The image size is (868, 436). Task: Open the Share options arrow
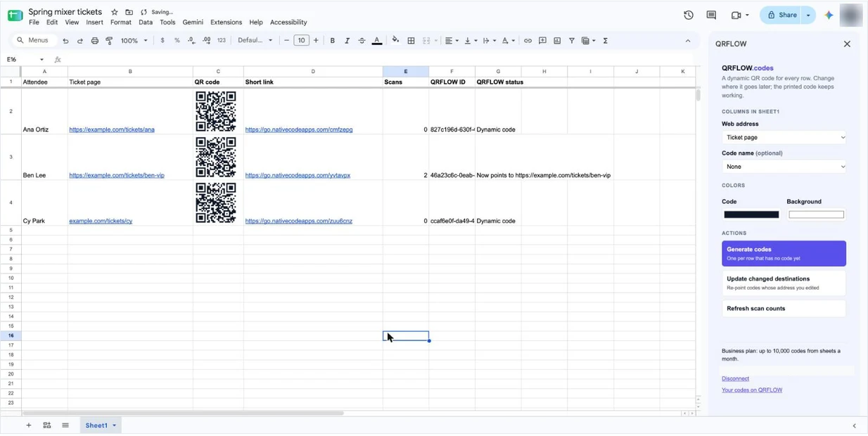[x=808, y=15]
